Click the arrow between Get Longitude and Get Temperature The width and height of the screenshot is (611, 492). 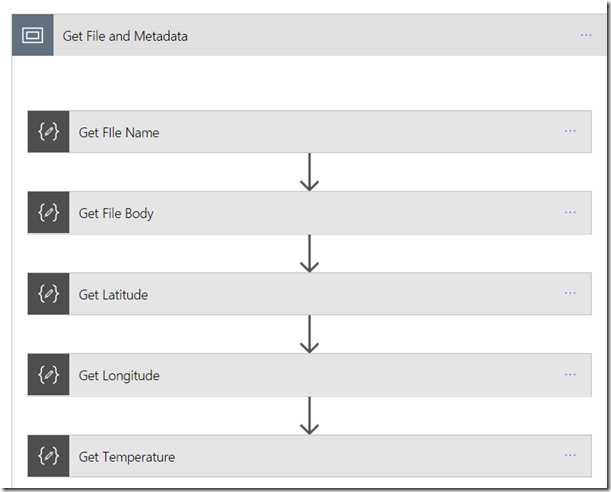point(309,415)
